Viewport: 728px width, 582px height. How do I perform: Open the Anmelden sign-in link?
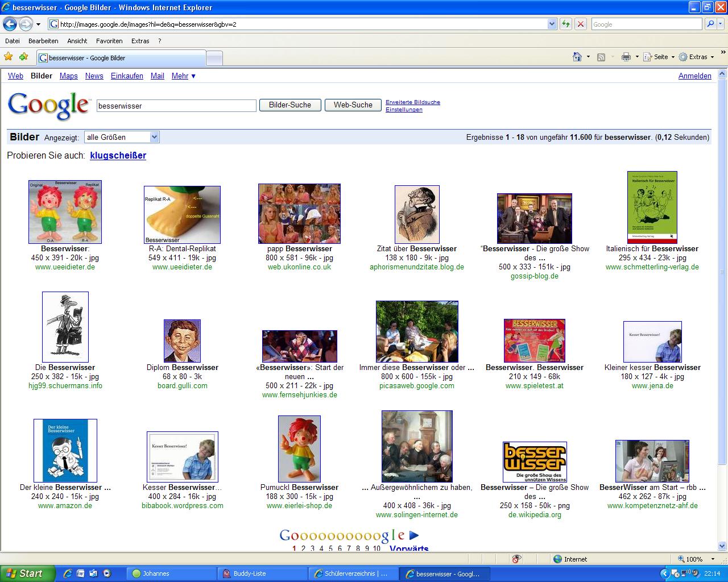coord(694,76)
